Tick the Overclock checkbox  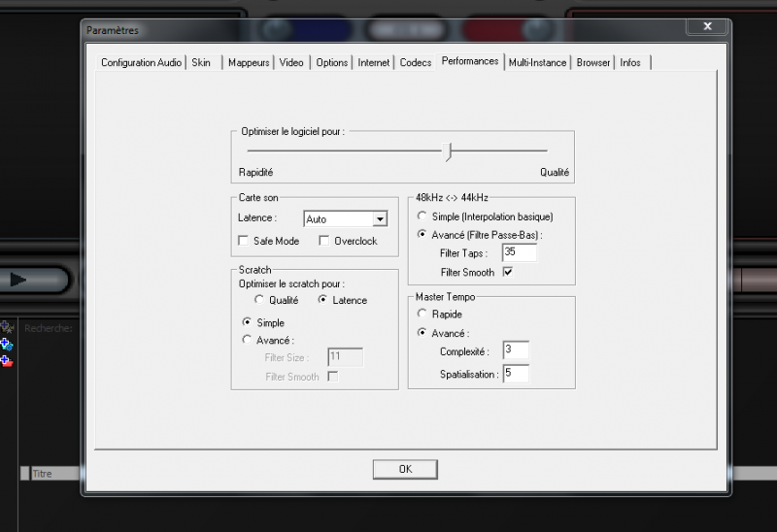coord(325,241)
